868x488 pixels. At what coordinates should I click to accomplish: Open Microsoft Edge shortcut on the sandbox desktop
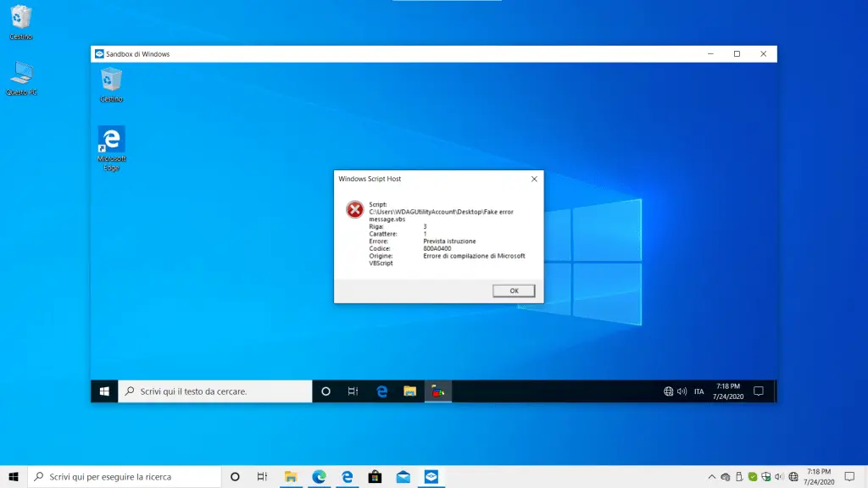click(x=111, y=148)
